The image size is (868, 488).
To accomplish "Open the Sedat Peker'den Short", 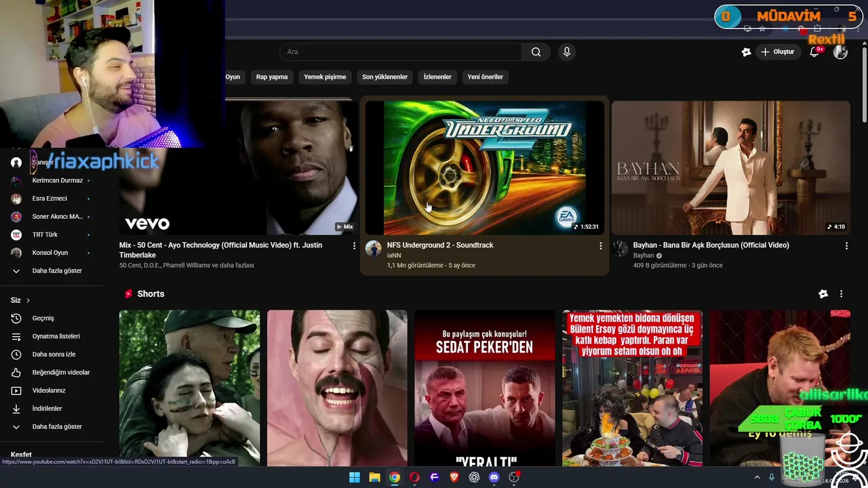I will point(485,388).
